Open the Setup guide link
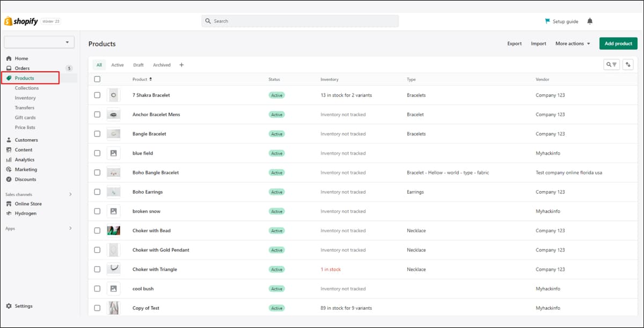Screen dimensions: 644x328 (565, 21)
